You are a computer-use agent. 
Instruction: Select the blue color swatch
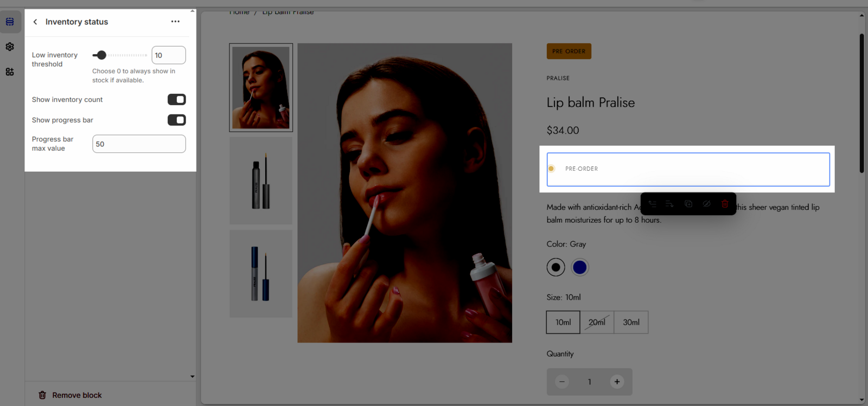(580, 267)
